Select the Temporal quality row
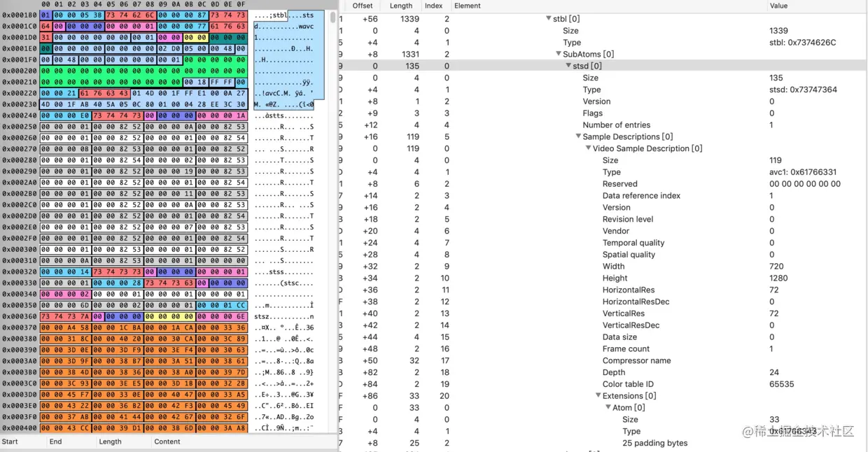Image resolution: width=868 pixels, height=452 pixels. [603, 243]
